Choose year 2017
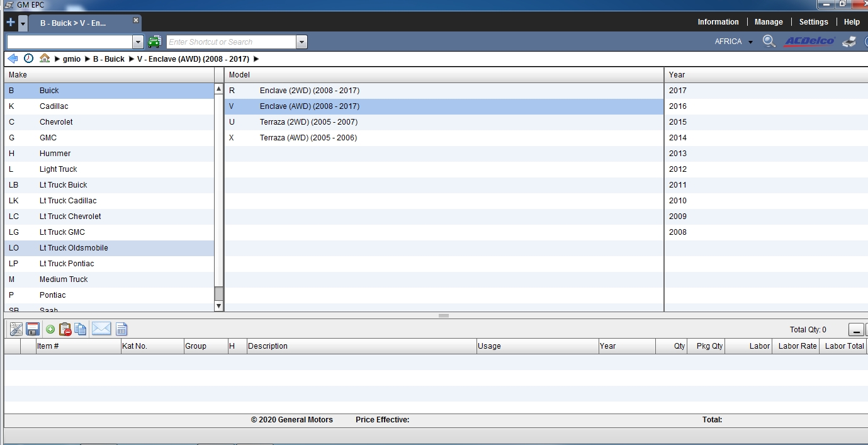 pyautogui.click(x=766, y=91)
